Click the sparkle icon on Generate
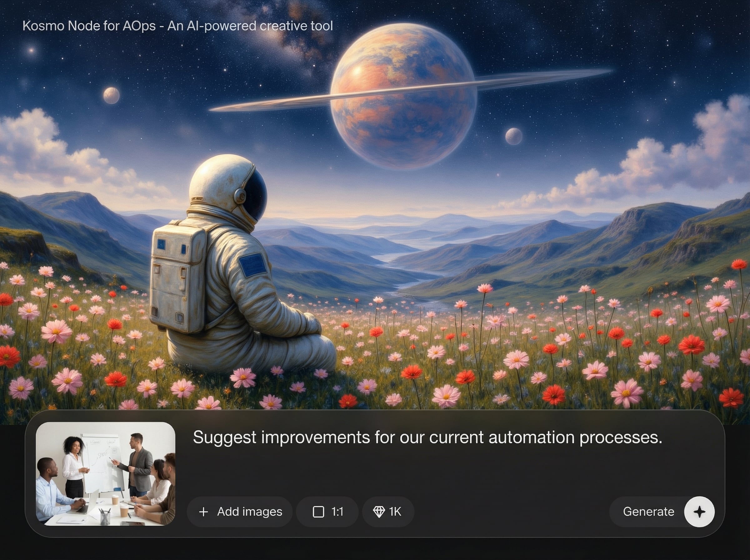Viewport: 750px width, 560px height. [x=699, y=512]
